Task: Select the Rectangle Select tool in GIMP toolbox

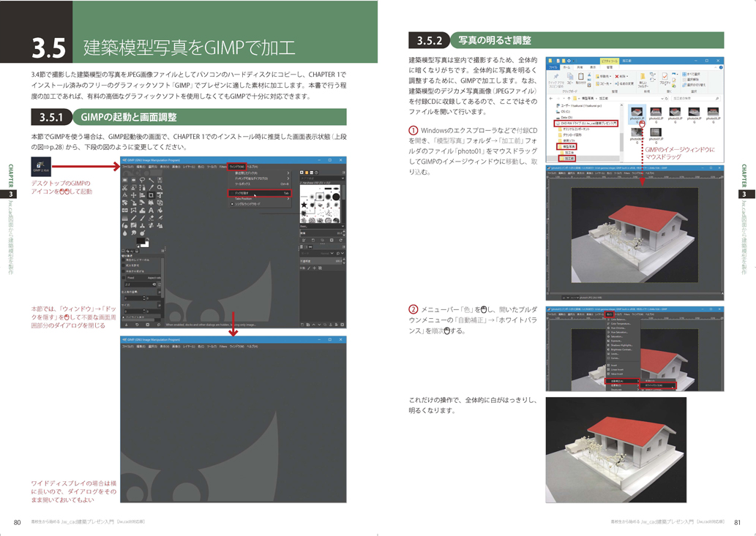Action: [125, 180]
